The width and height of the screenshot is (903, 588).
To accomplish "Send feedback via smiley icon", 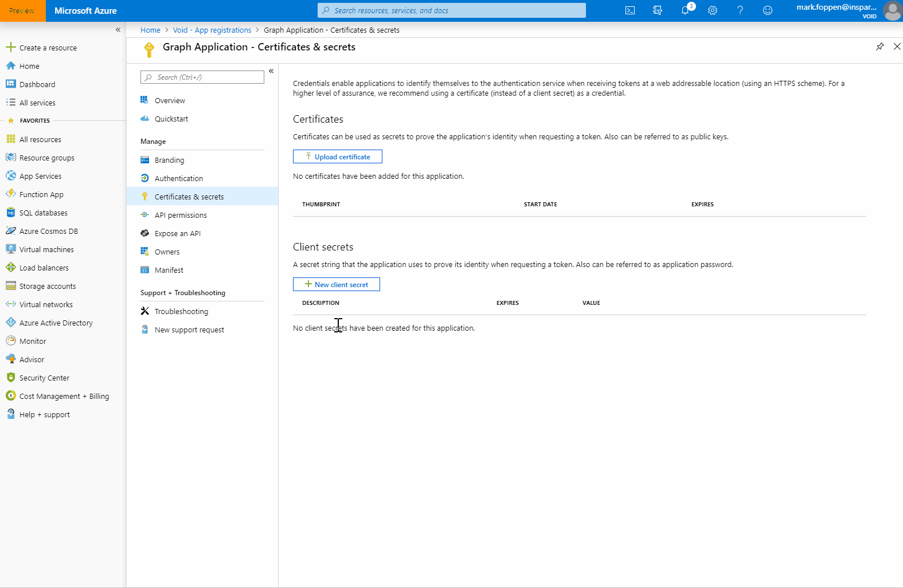I will pos(768,10).
